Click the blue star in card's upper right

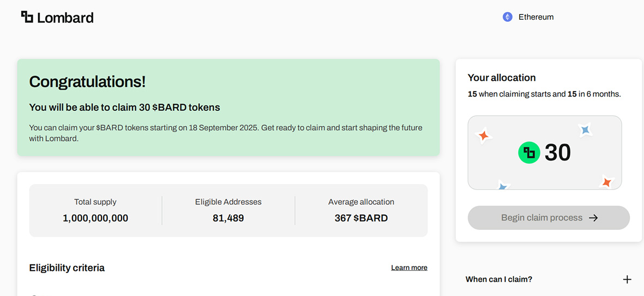tap(585, 130)
